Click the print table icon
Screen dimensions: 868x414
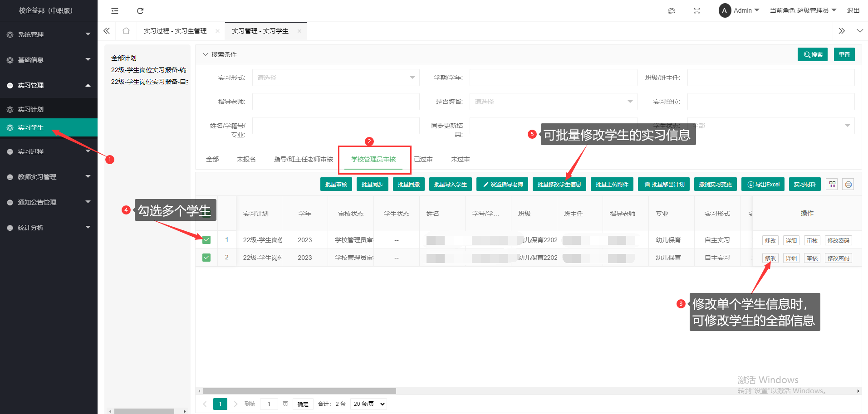[848, 185]
